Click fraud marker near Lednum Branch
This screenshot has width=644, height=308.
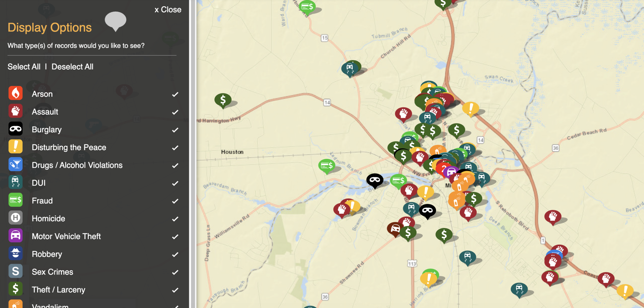click(x=327, y=165)
